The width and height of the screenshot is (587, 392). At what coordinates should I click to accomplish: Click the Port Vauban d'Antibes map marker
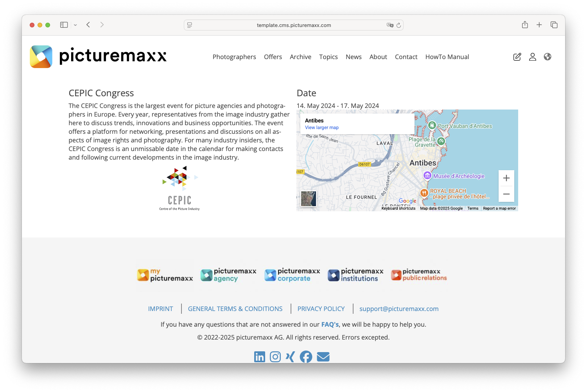pos(432,126)
